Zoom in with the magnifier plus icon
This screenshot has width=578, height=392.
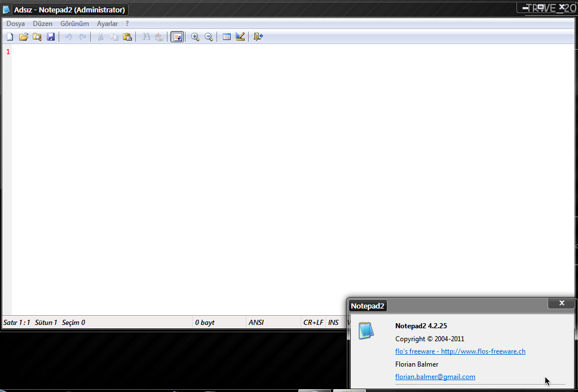tap(195, 37)
